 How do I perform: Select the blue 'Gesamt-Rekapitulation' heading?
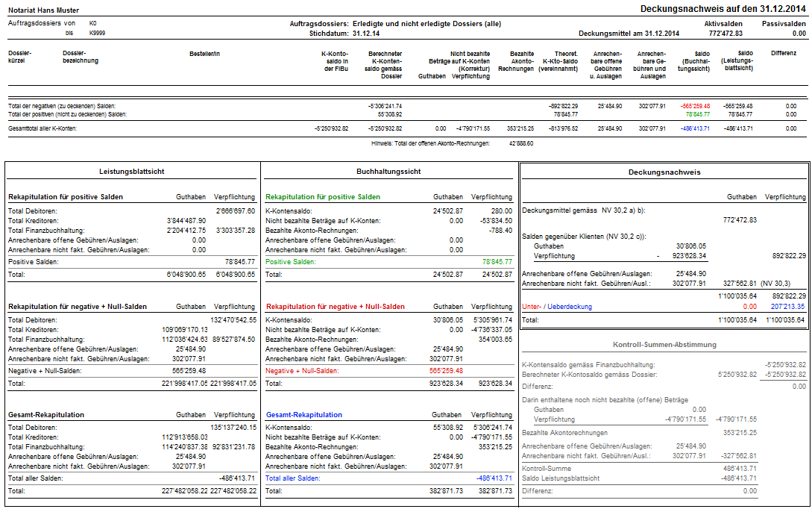pos(304,414)
